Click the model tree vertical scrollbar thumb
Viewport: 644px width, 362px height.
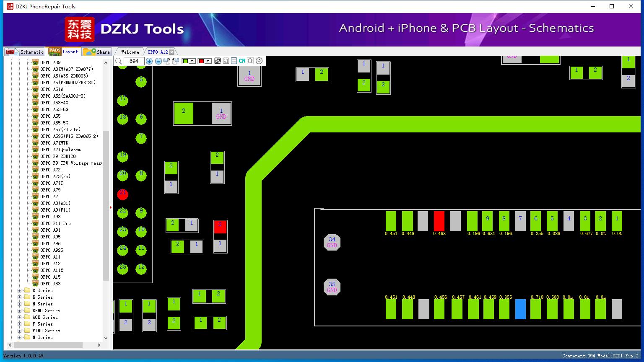pyautogui.click(x=106, y=205)
